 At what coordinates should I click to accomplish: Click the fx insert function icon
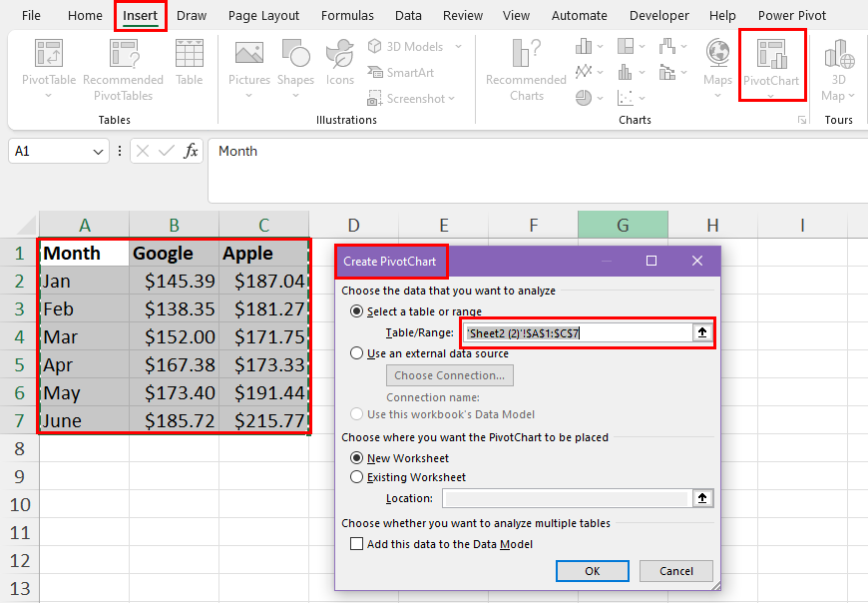pyautogui.click(x=191, y=151)
